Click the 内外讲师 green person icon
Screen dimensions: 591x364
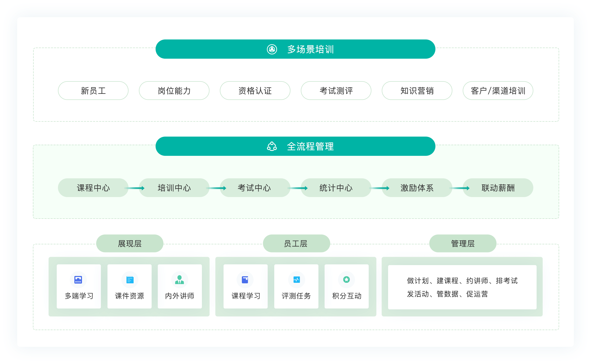pyautogui.click(x=180, y=280)
